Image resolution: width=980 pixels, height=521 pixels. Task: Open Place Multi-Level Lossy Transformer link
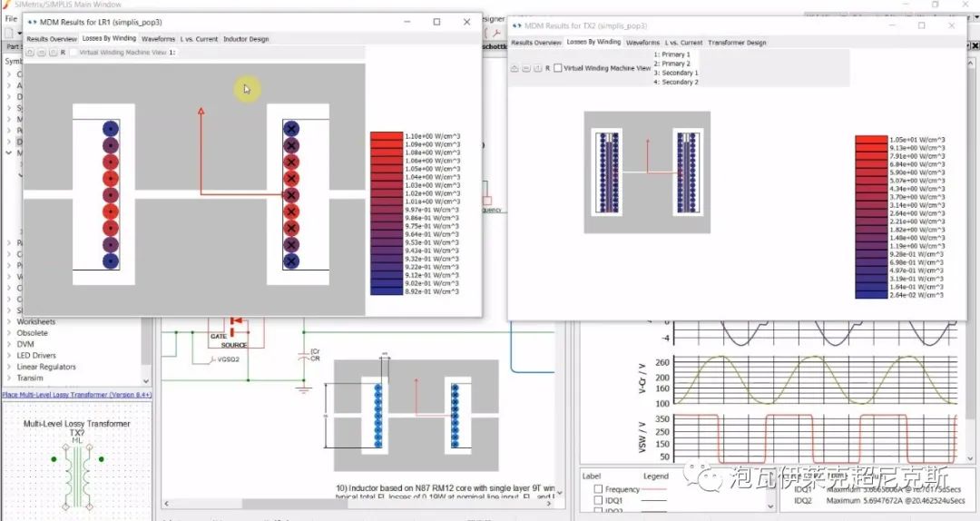pos(76,395)
